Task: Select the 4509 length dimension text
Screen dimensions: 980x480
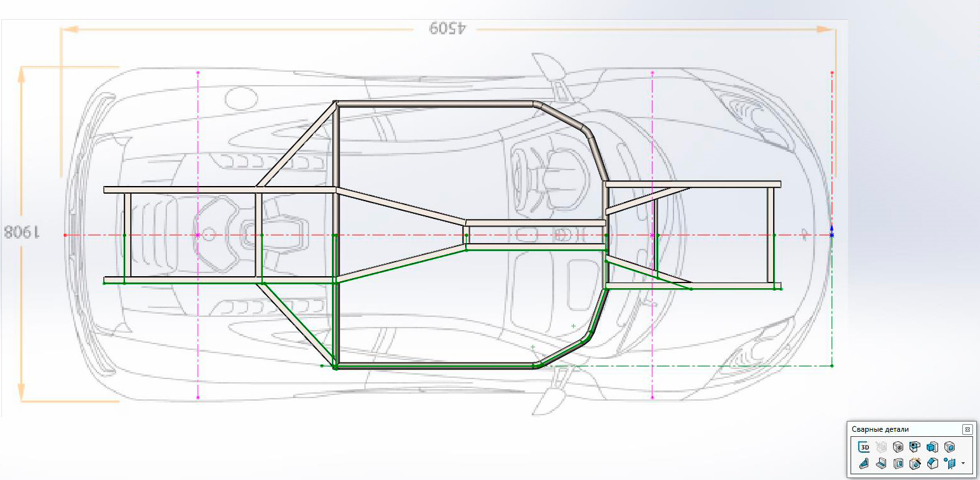Action: (x=447, y=29)
